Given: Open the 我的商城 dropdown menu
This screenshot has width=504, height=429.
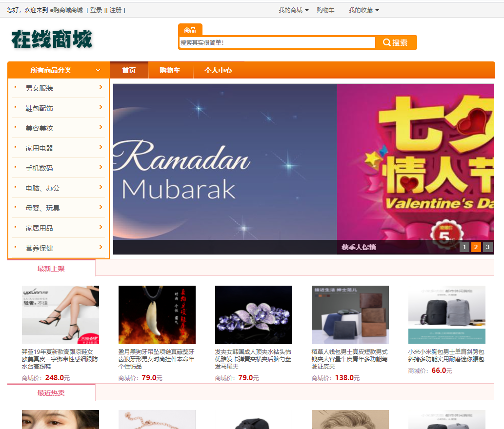Looking at the screenshot, I should [293, 10].
